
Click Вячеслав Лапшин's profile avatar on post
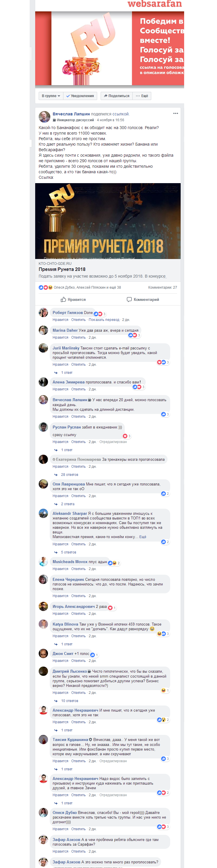(45, 117)
